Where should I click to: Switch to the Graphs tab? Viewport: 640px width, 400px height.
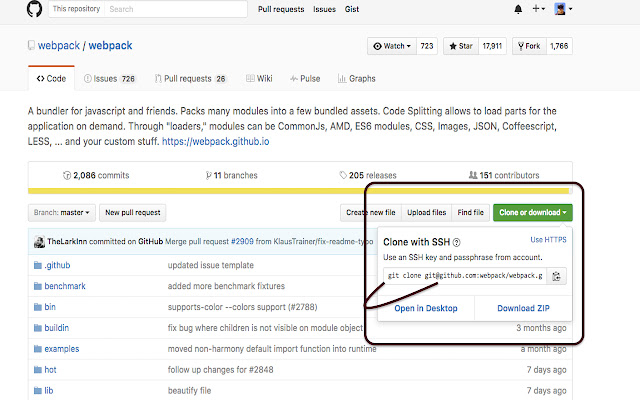pos(356,78)
